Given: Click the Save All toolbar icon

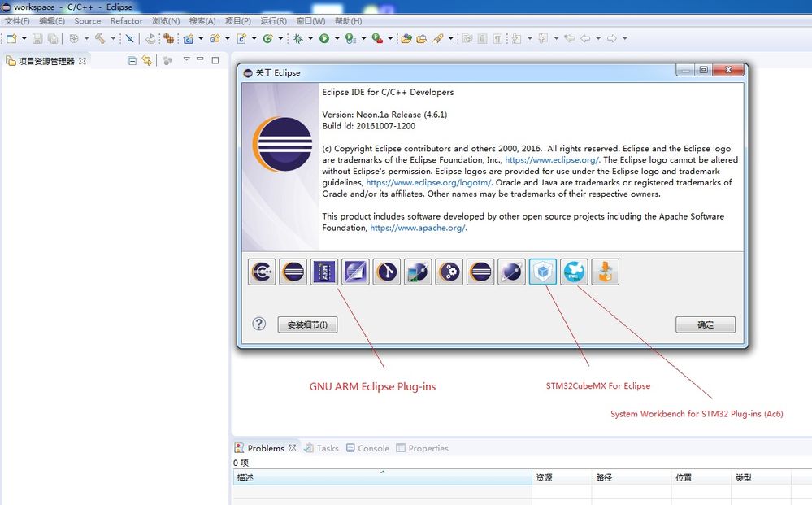Looking at the screenshot, I should (x=53, y=38).
